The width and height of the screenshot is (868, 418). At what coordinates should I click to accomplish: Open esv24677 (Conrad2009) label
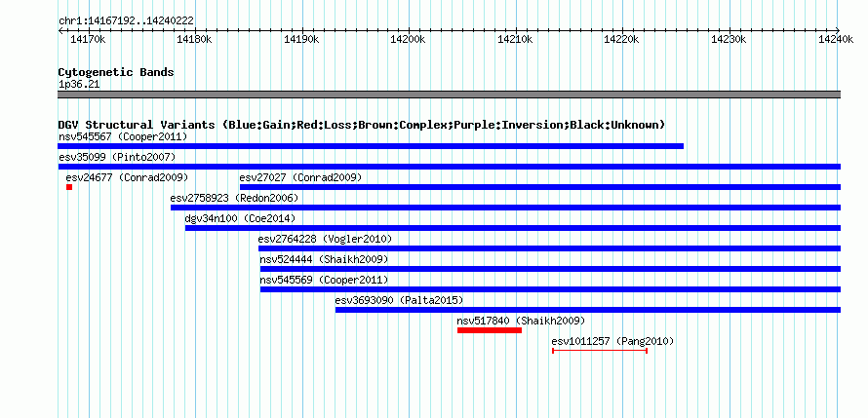tap(127, 177)
